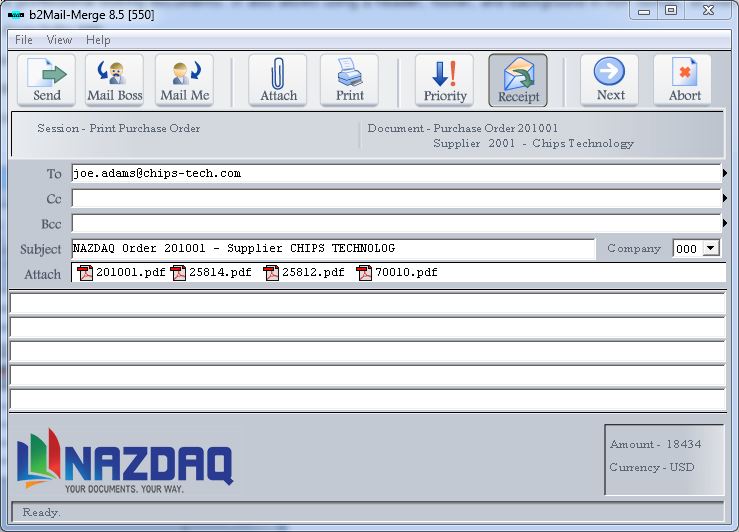Open the File menu

pos(24,40)
